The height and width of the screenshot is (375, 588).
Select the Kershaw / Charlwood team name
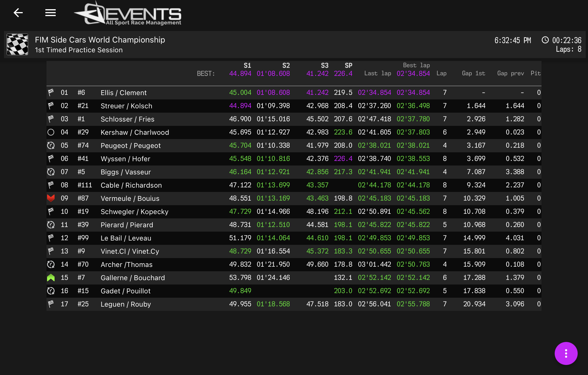point(135,132)
